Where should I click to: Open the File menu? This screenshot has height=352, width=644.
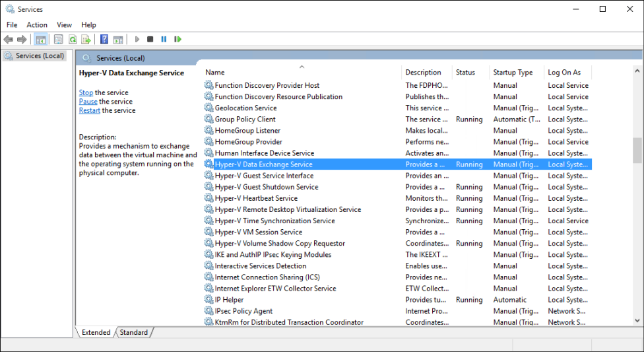(x=12, y=24)
